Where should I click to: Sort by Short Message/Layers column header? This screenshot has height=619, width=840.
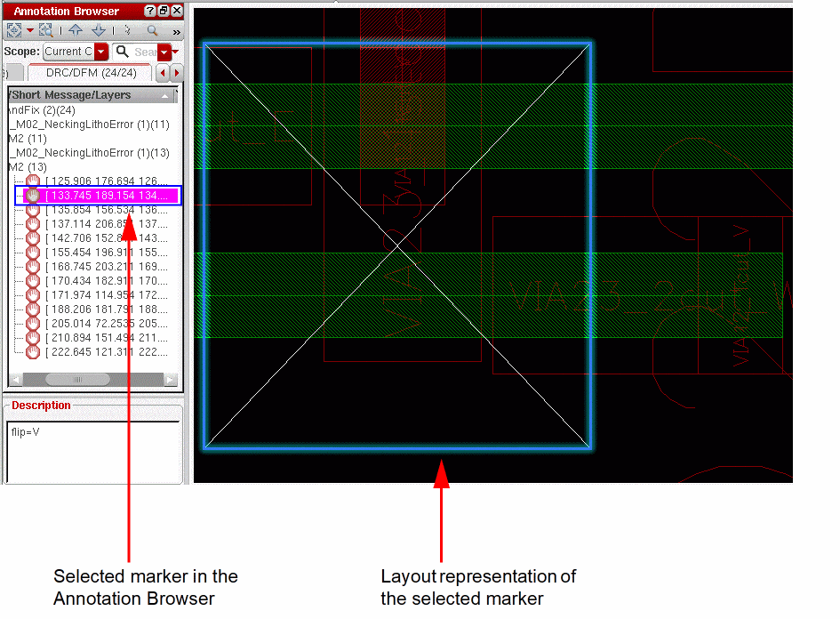click(91, 95)
